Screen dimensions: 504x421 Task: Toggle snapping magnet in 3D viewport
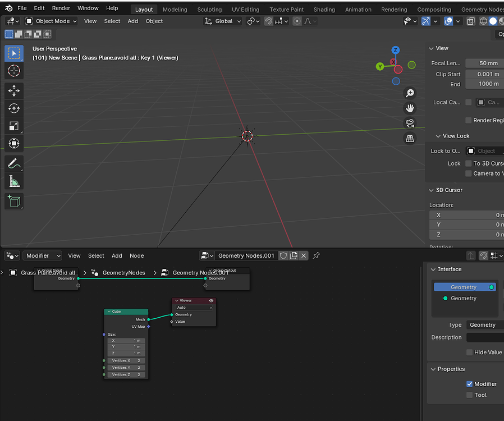point(268,21)
